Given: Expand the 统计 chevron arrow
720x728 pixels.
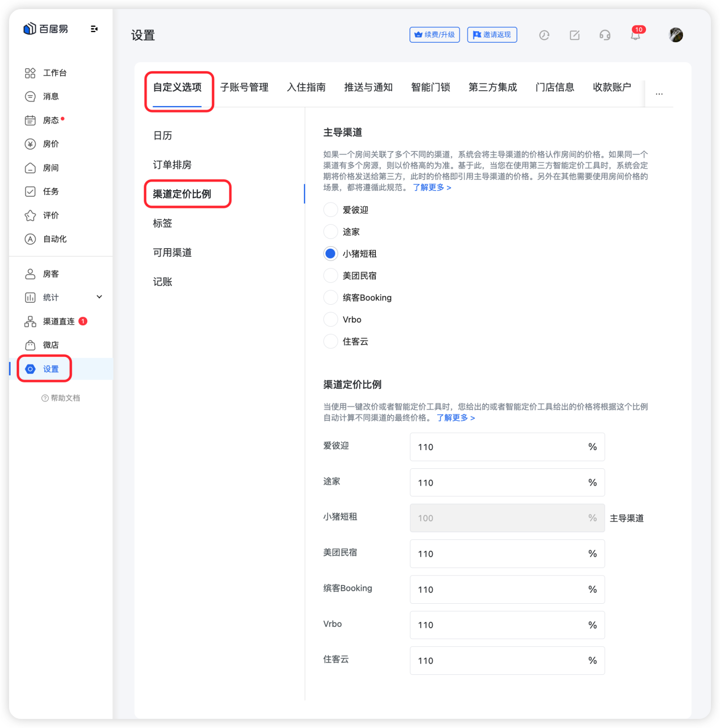Looking at the screenshot, I should coord(99,297).
